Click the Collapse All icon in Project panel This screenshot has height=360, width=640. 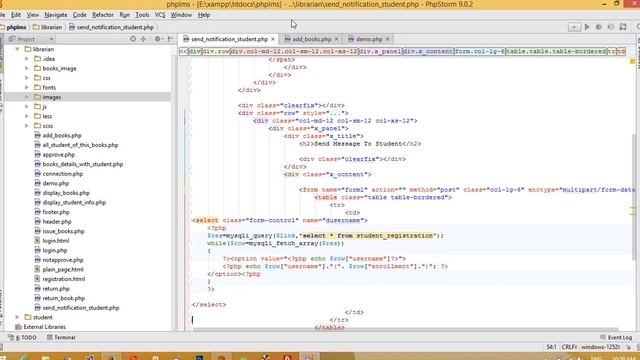(143, 39)
